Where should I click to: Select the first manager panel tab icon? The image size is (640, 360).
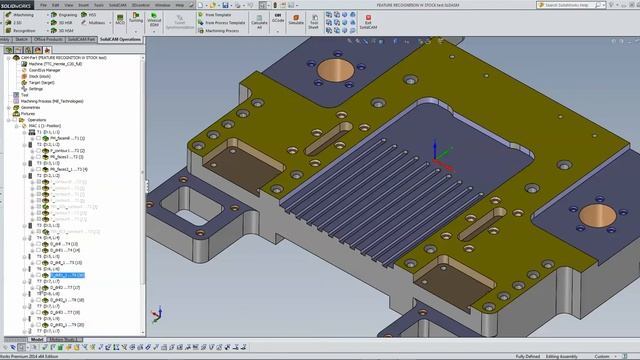click(9, 50)
